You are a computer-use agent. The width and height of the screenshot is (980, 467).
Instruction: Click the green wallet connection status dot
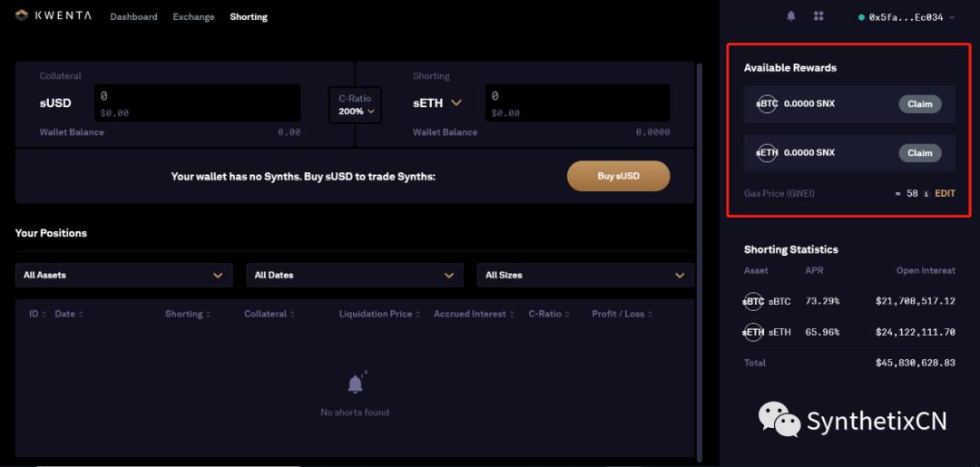click(x=862, y=17)
